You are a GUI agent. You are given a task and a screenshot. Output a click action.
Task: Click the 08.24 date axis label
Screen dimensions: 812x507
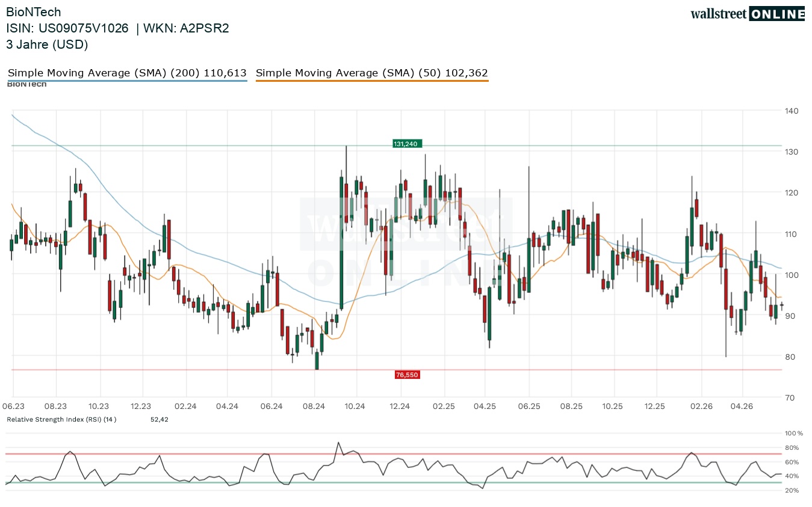(x=314, y=407)
